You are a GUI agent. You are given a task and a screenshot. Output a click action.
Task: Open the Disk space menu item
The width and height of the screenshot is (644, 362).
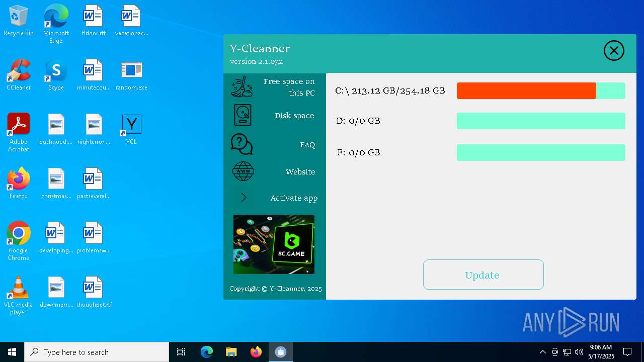(x=294, y=116)
